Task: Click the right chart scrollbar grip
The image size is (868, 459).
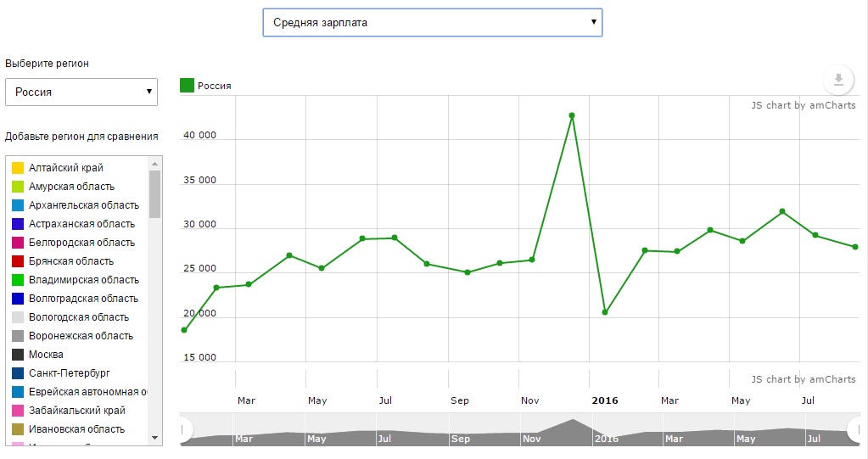Action: [854, 430]
